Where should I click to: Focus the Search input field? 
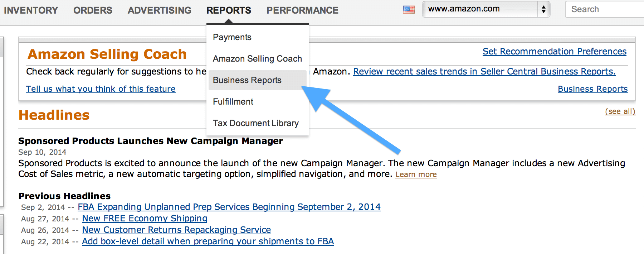[605, 9]
